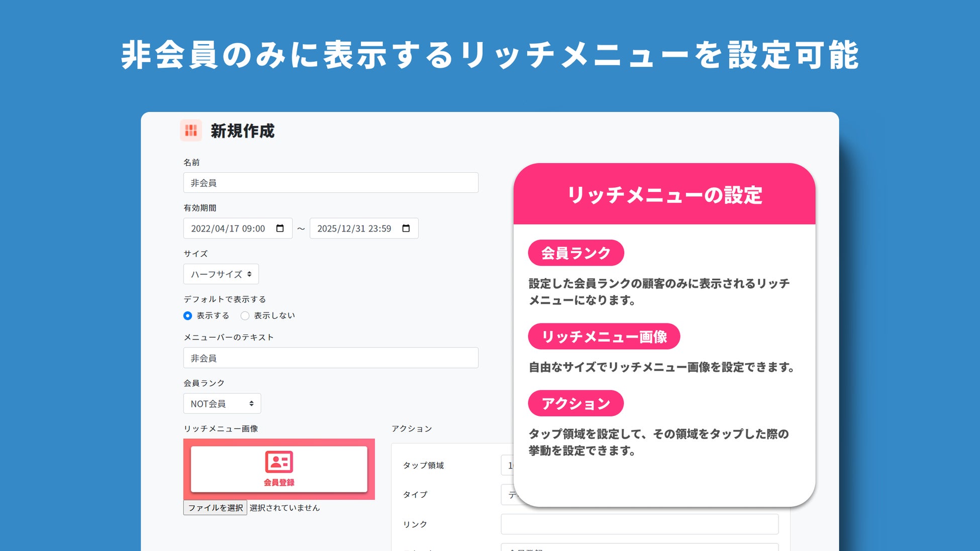Click the pink 会員ランク badge
The height and width of the screenshot is (551, 980).
click(x=576, y=253)
